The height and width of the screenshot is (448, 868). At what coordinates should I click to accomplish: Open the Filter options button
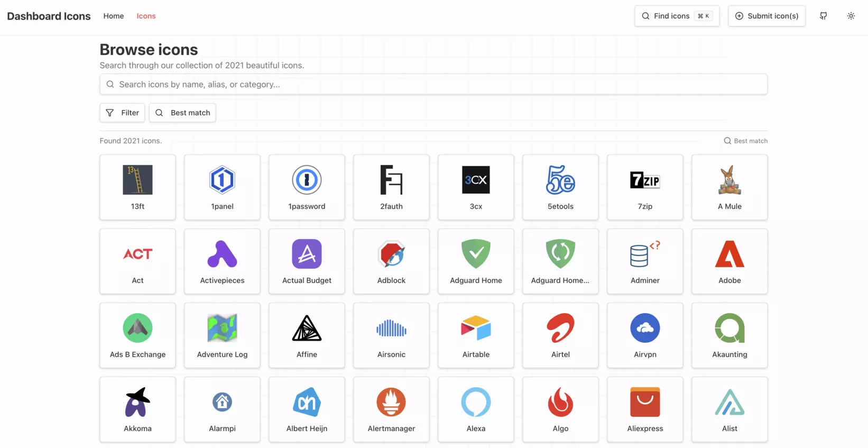tap(122, 113)
